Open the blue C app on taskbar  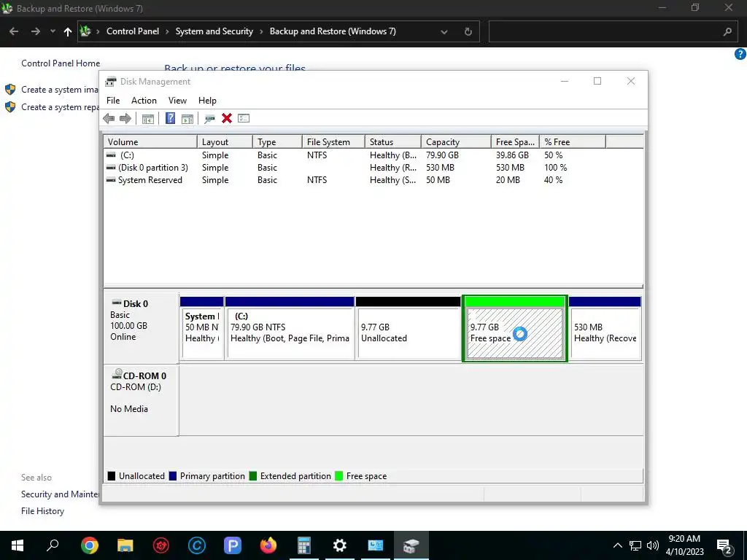click(197, 545)
